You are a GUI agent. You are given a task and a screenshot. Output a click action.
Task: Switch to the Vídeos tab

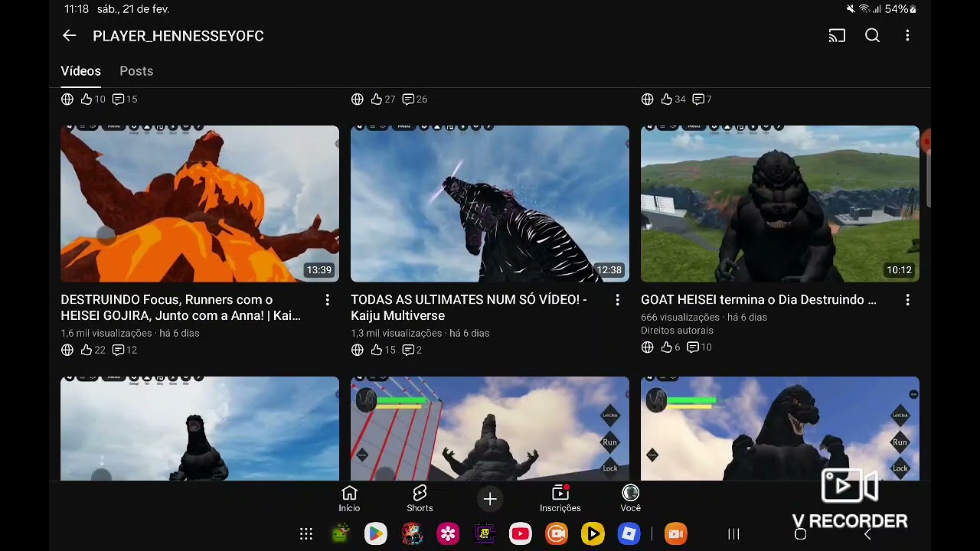point(81,71)
